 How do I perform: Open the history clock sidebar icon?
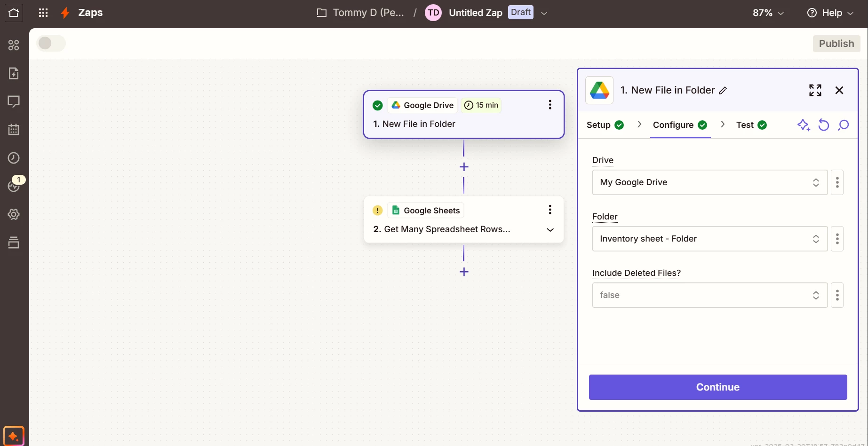[x=14, y=158]
